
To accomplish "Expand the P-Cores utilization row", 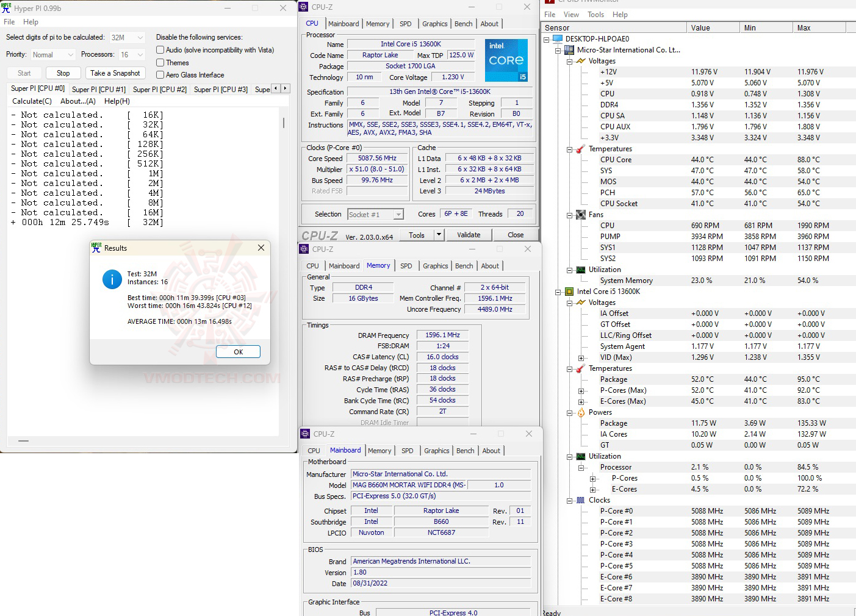I will point(592,478).
